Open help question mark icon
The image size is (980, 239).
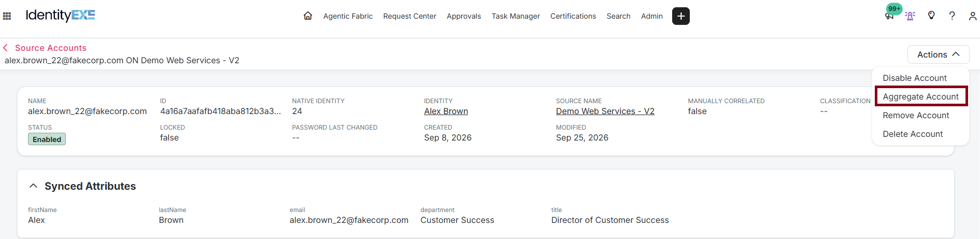952,16
